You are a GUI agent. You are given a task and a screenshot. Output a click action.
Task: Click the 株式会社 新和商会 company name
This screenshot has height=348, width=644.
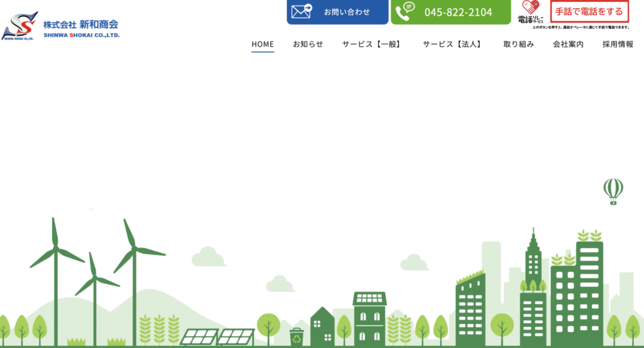80,25
